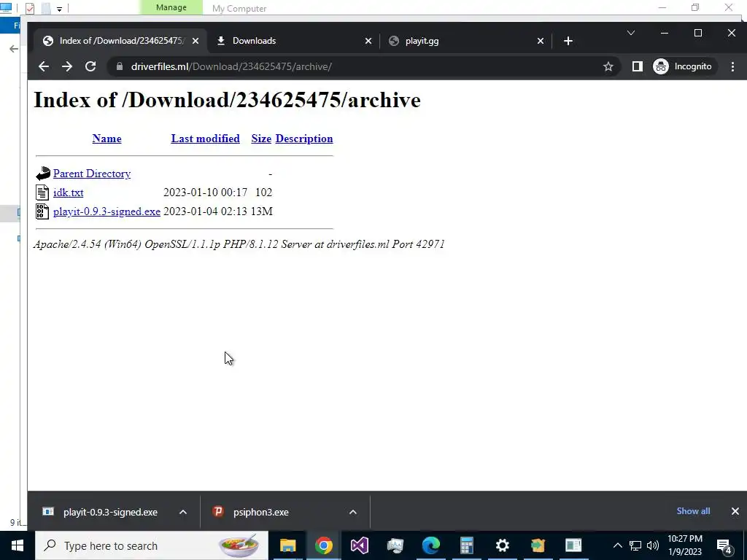747x560 pixels.
Task: Click the yellow box taskbar app icon
Action: pyautogui.click(x=538, y=545)
